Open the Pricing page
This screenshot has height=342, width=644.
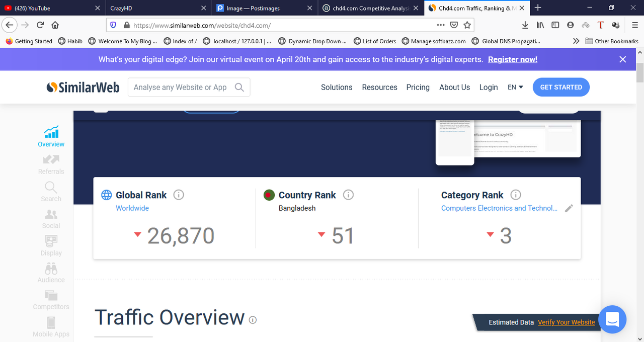[x=418, y=87]
